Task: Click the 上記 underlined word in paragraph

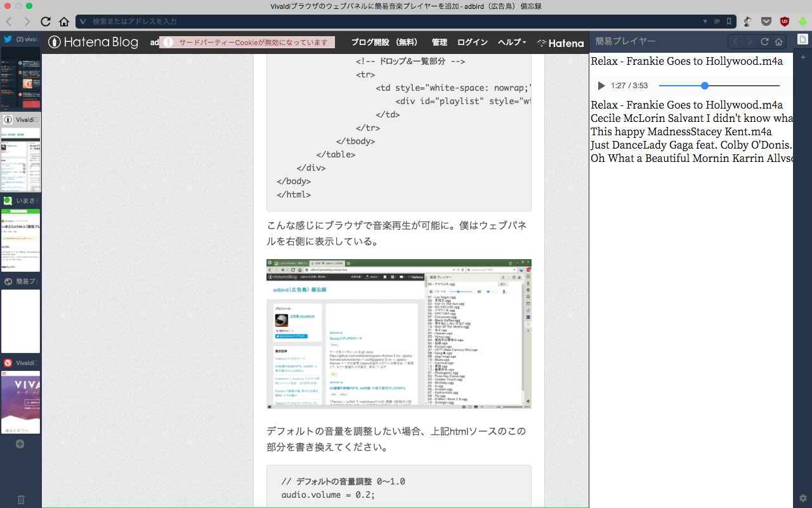Action: [440, 432]
